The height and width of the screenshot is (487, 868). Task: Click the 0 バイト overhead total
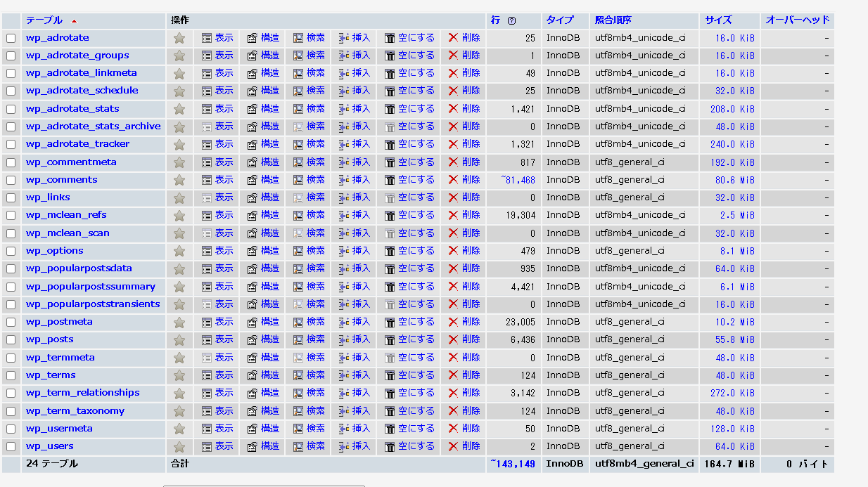tap(808, 464)
